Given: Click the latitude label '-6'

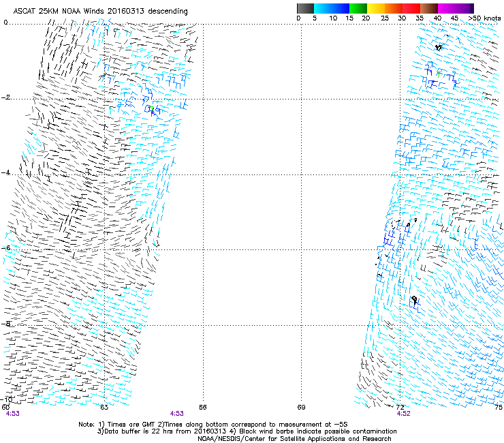Looking at the screenshot, I should (x=6, y=248).
